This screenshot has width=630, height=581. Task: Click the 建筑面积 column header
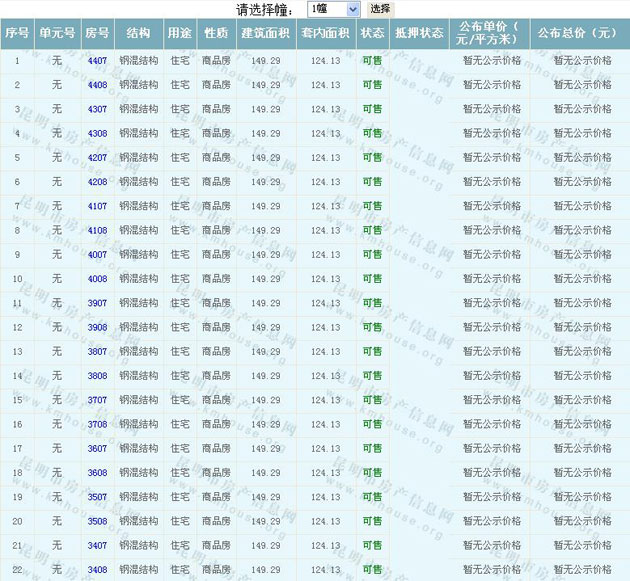coord(266,33)
